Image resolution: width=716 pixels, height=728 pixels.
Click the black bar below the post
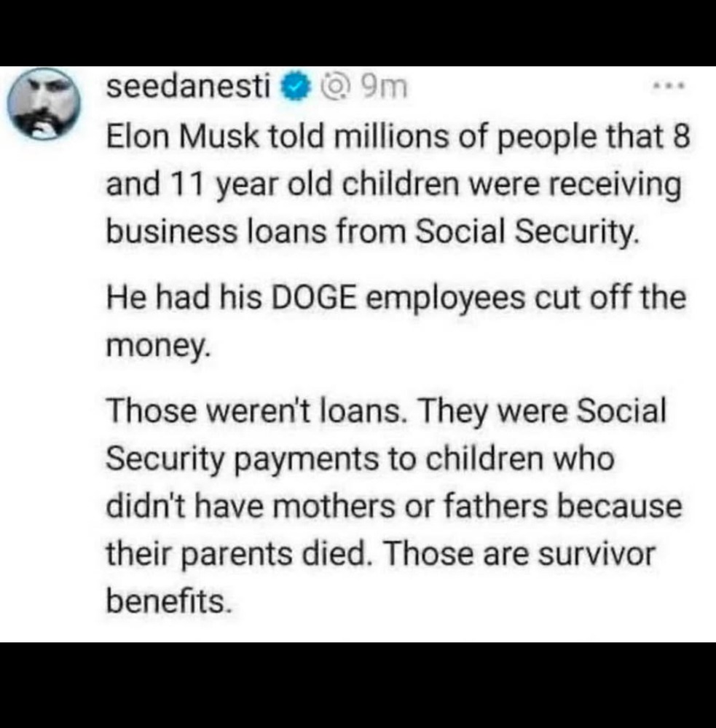pyautogui.click(x=358, y=684)
